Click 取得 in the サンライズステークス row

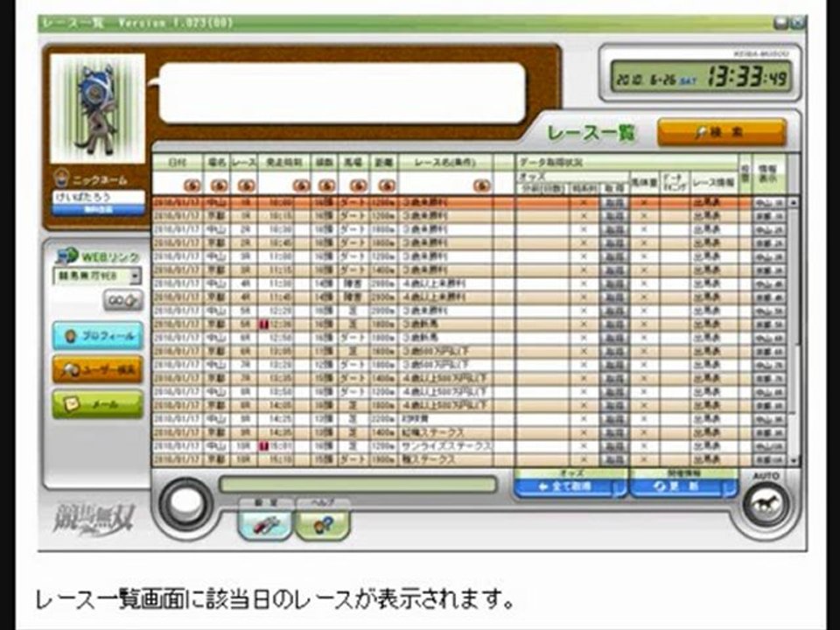tap(614, 446)
